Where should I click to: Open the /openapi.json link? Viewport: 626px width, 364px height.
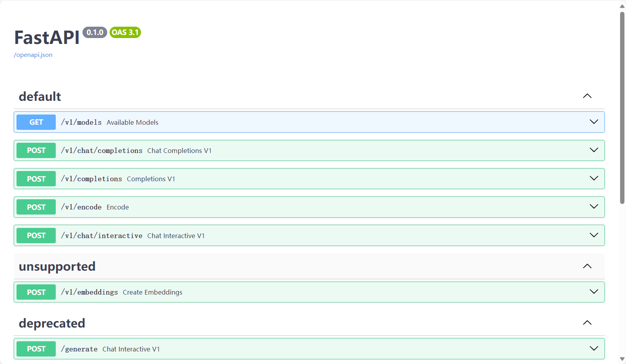(x=33, y=55)
